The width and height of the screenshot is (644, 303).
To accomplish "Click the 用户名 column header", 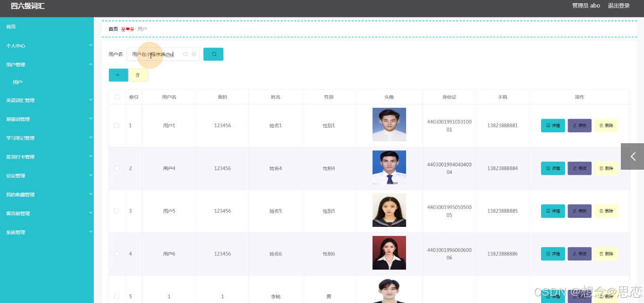I will tap(169, 97).
